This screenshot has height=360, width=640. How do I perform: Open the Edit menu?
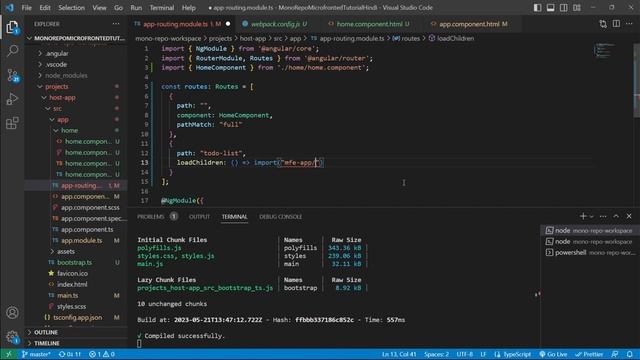(45, 7)
